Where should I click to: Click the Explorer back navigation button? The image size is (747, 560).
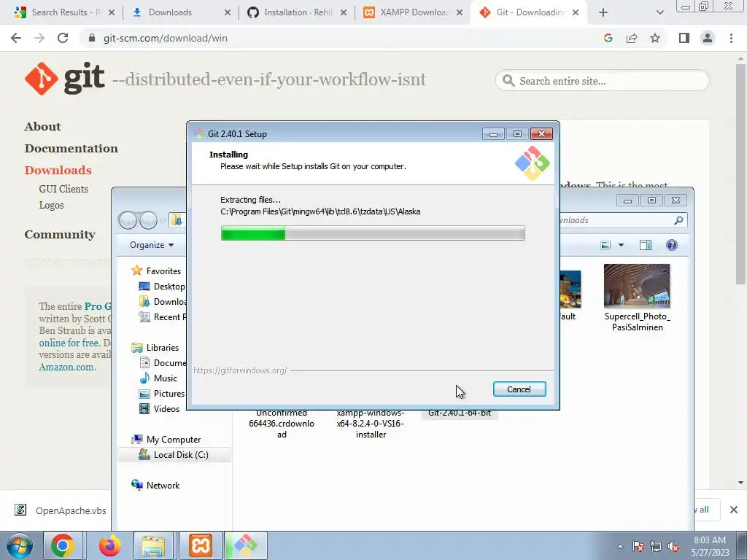point(128,220)
